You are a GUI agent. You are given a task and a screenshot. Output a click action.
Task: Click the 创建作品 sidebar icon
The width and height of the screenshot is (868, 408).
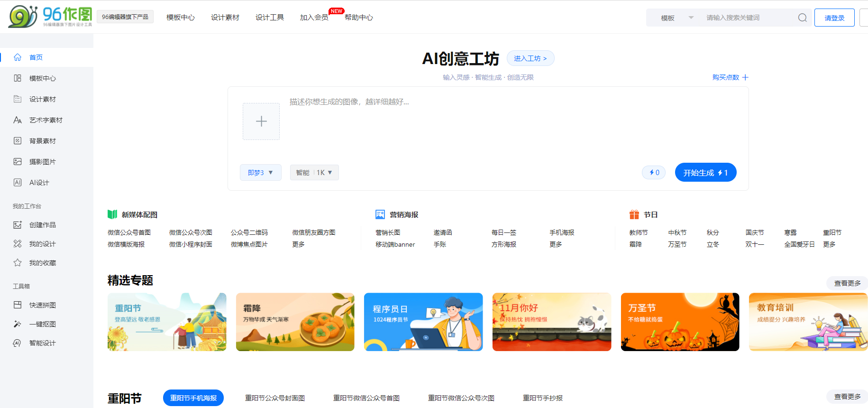18,225
